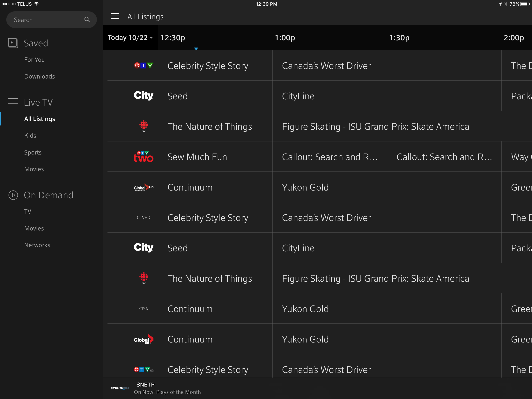The image size is (532, 399).
Task: Tap the 2:00p time header
Action: [514, 38]
